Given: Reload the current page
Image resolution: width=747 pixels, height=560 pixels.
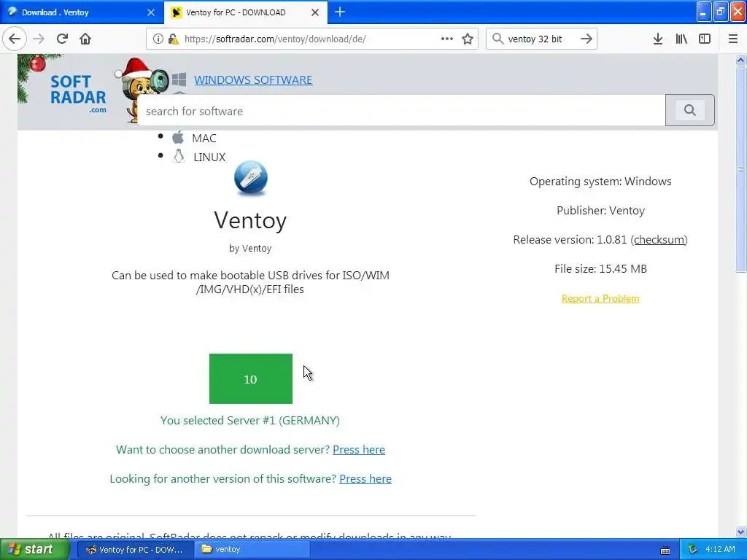Looking at the screenshot, I should point(62,39).
